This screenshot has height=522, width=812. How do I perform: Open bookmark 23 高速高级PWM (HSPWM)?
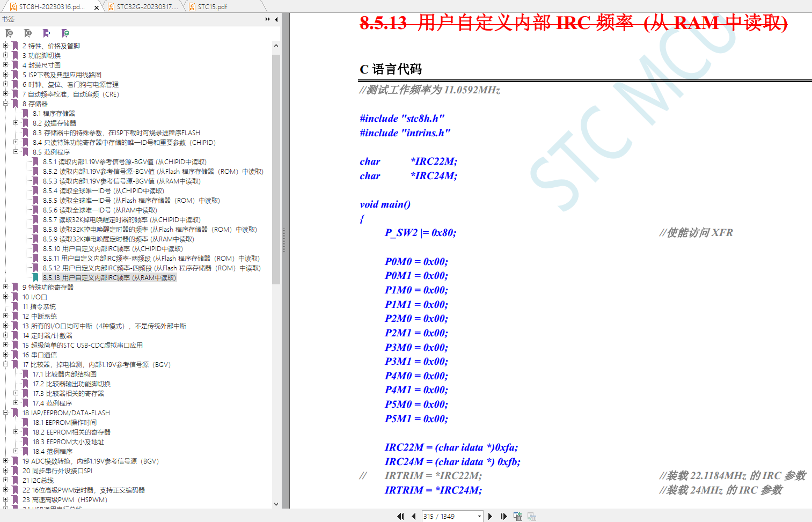coord(65,499)
